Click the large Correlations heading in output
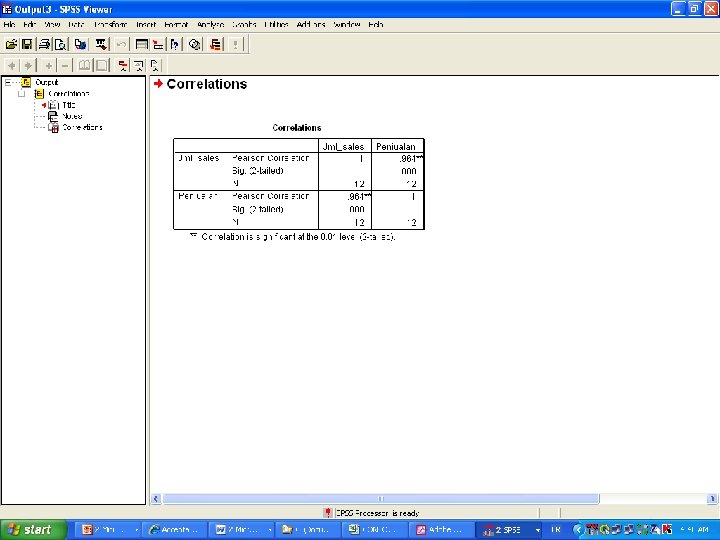 [207, 84]
